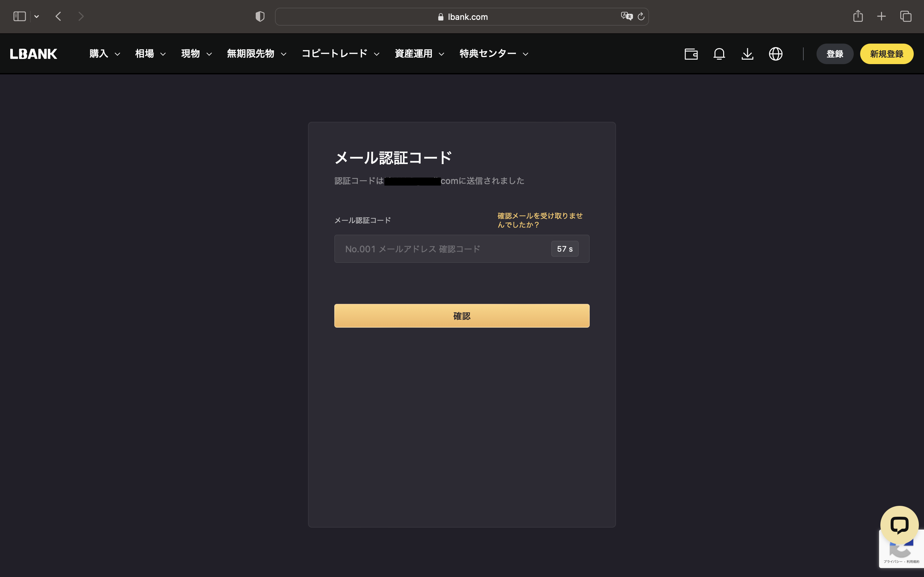Open the wallet icon in the navbar
Image resolution: width=924 pixels, height=577 pixels.
(691, 54)
